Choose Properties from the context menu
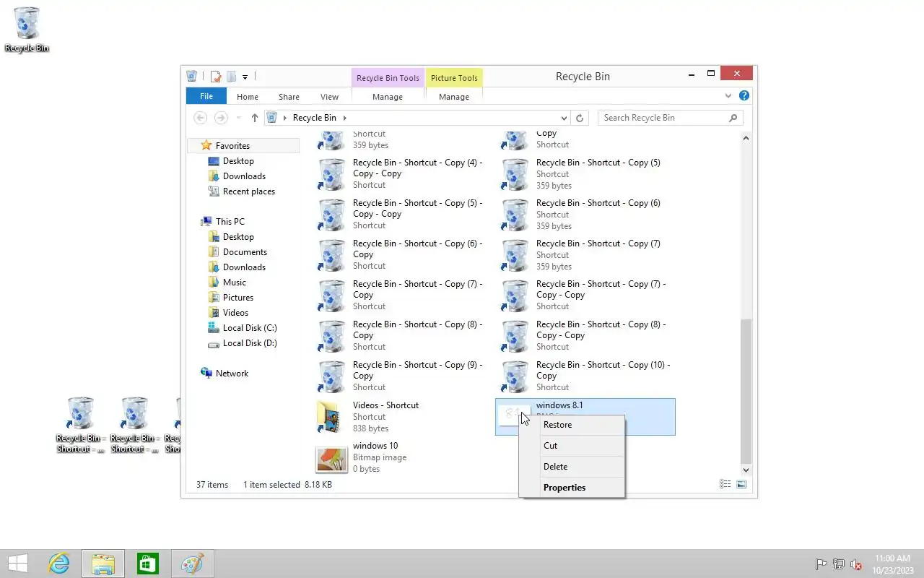This screenshot has height=578, width=924. tap(572, 488)
